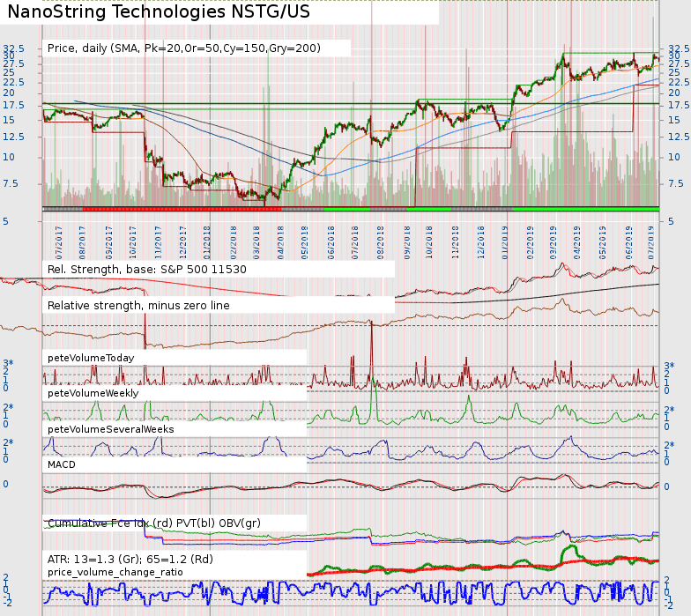Click the peteVolumeWeekly panel label
The width and height of the screenshot is (691, 616).
[93, 393]
